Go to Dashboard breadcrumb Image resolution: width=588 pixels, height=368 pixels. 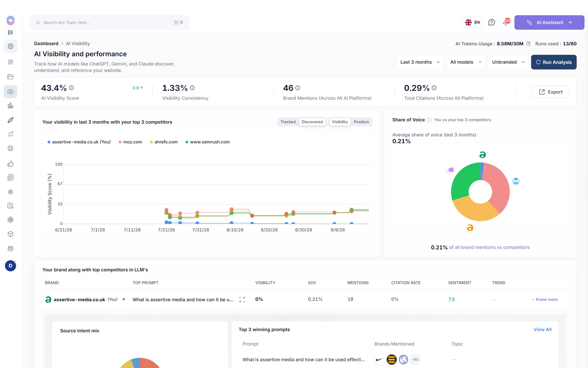coord(46,43)
